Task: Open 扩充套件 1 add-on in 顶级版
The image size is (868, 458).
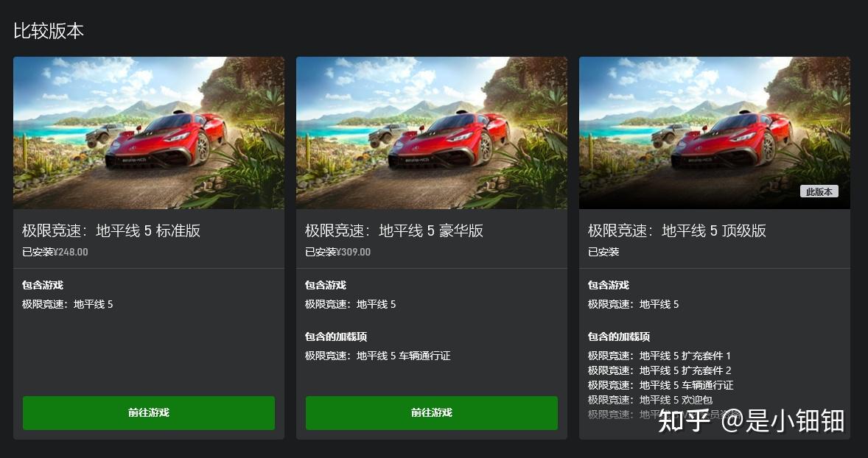Action: [659, 356]
